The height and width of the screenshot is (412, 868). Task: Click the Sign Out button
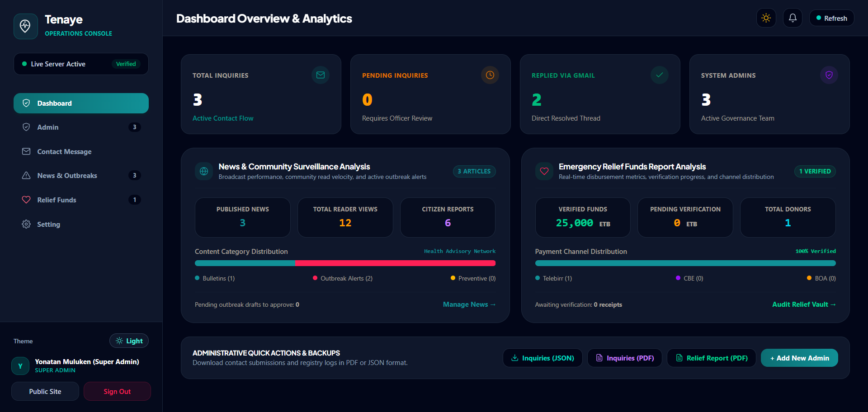(x=117, y=391)
